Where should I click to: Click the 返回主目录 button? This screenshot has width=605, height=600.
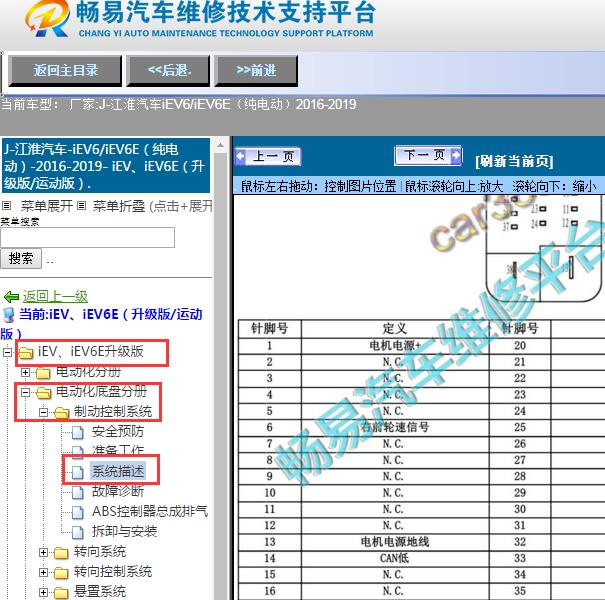pyautogui.click(x=65, y=70)
